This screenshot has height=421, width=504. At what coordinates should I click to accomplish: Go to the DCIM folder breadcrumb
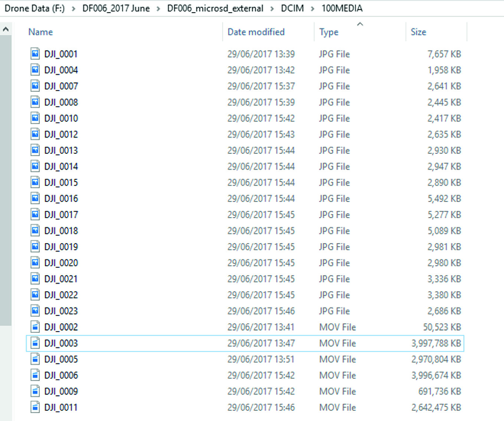(292, 8)
